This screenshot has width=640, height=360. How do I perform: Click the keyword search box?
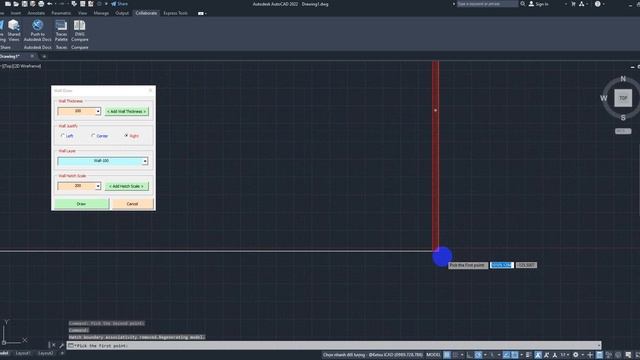click(487, 4)
